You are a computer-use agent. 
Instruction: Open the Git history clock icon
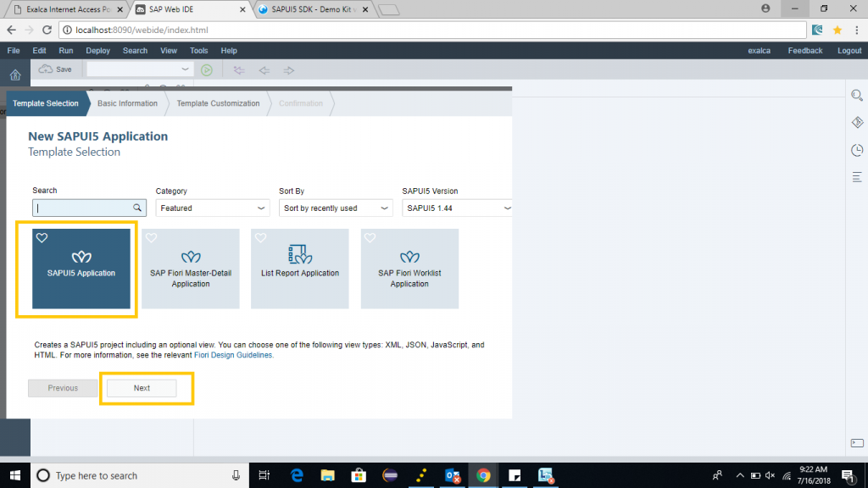click(x=857, y=150)
